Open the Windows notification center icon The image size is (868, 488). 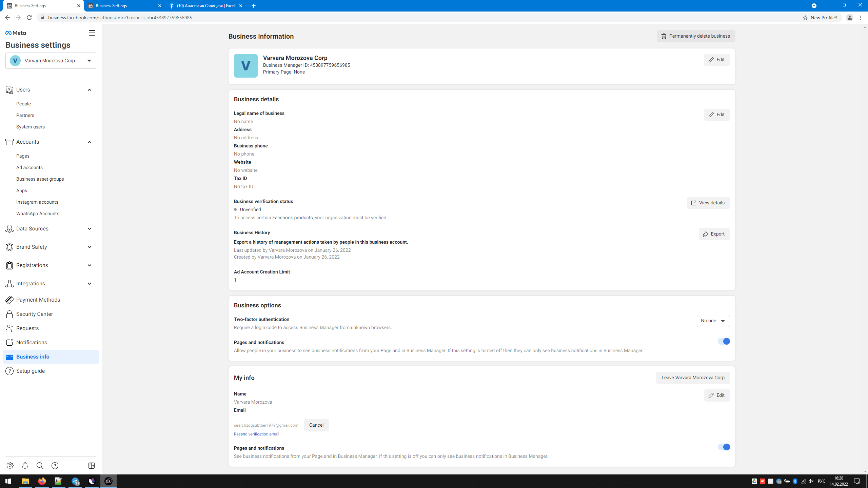pos(857,481)
